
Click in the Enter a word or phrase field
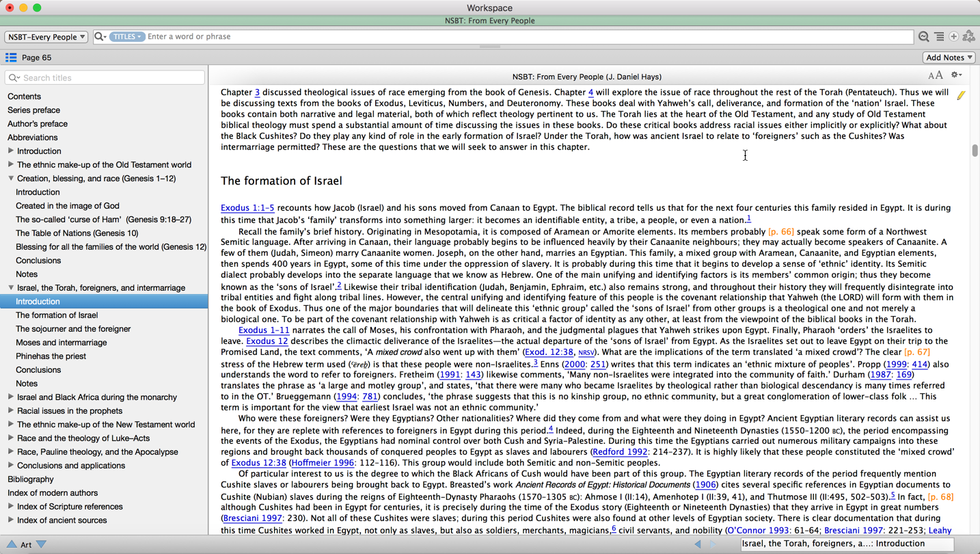click(530, 37)
